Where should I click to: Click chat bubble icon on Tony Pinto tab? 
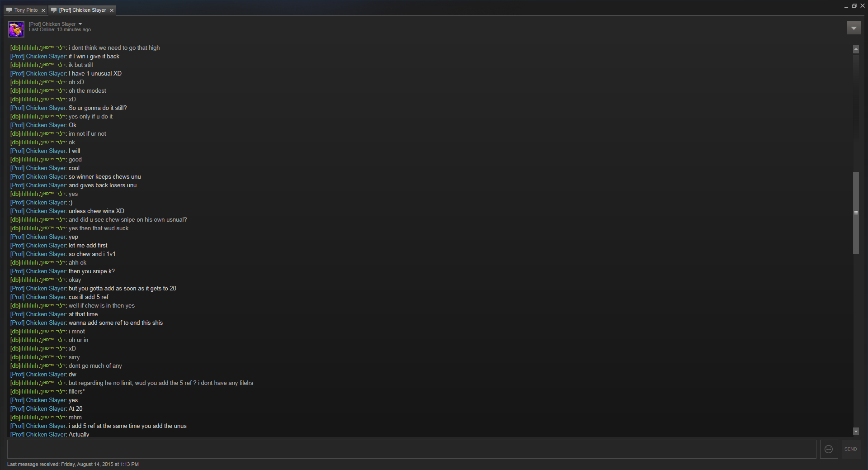tap(9, 10)
